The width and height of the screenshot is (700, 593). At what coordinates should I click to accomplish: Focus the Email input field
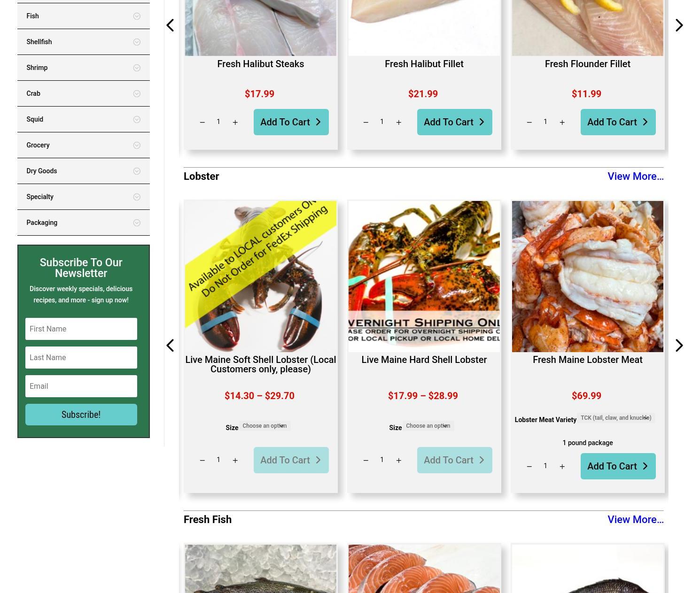pos(81,386)
